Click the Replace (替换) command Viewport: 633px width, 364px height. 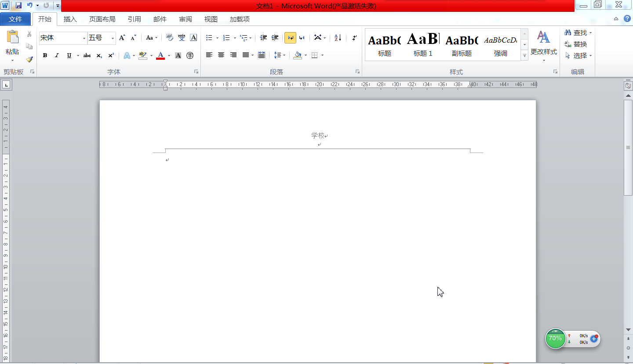[x=576, y=44]
